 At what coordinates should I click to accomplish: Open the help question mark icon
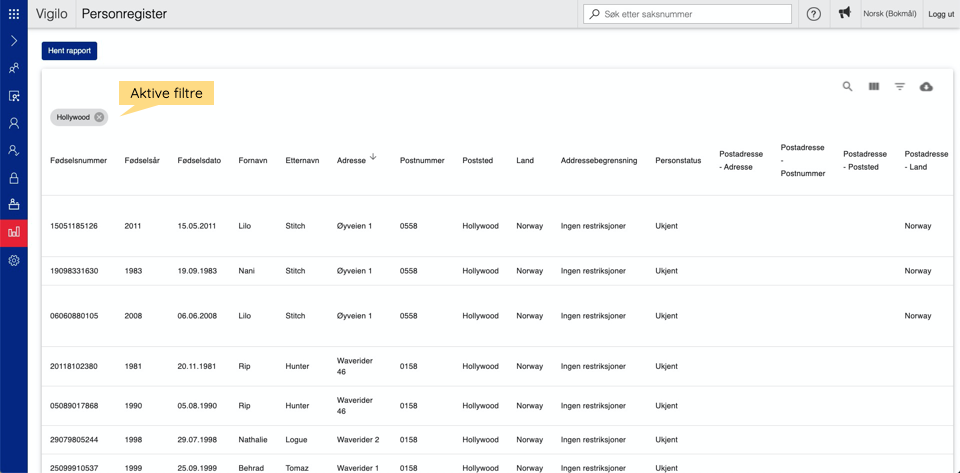coord(814,14)
